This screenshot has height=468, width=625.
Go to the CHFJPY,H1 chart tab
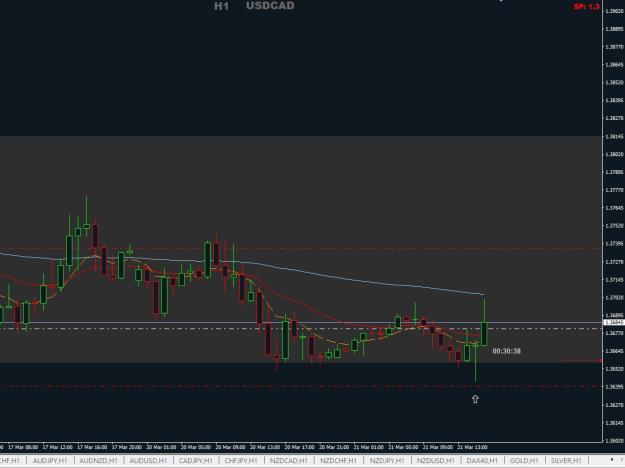(241, 460)
